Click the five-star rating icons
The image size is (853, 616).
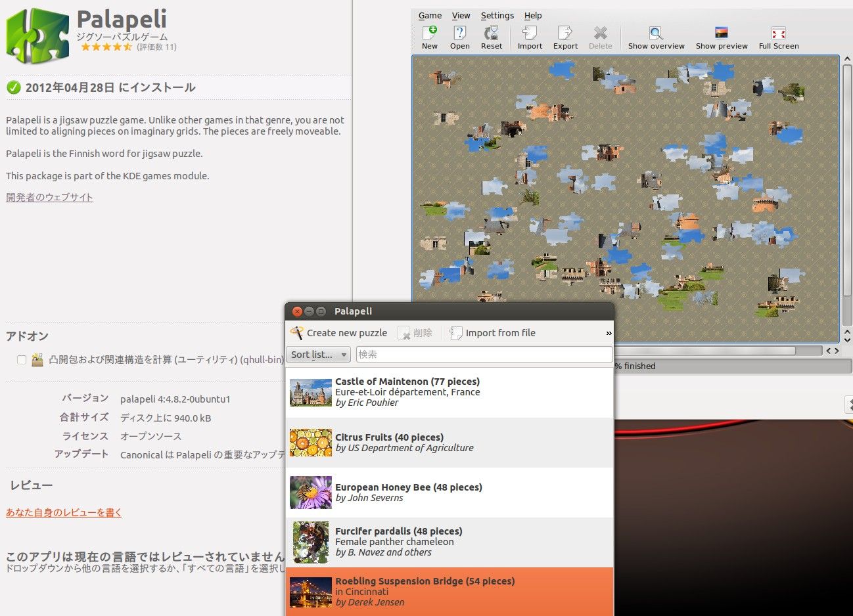pos(106,47)
